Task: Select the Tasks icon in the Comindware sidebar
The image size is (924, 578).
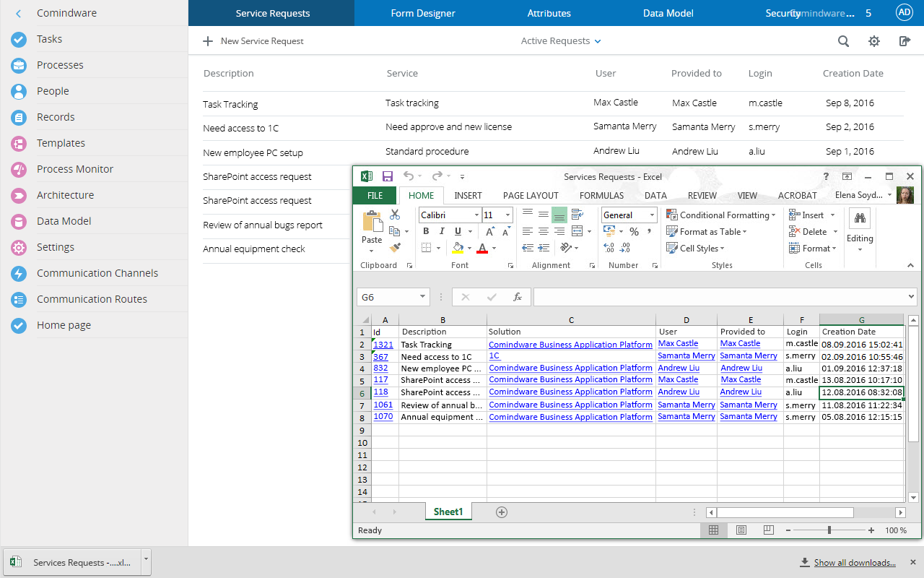Action: click(18, 39)
